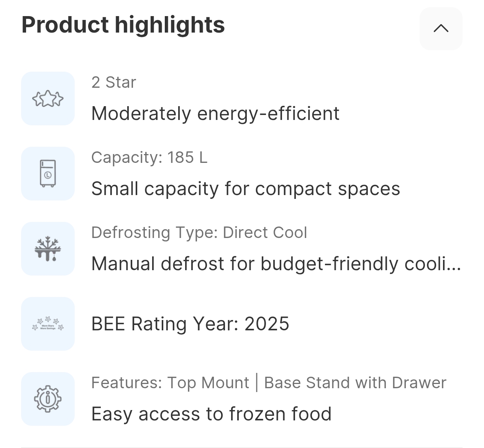
Task: Click 'Features: Top Mount' label
Action: tap(170, 383)
